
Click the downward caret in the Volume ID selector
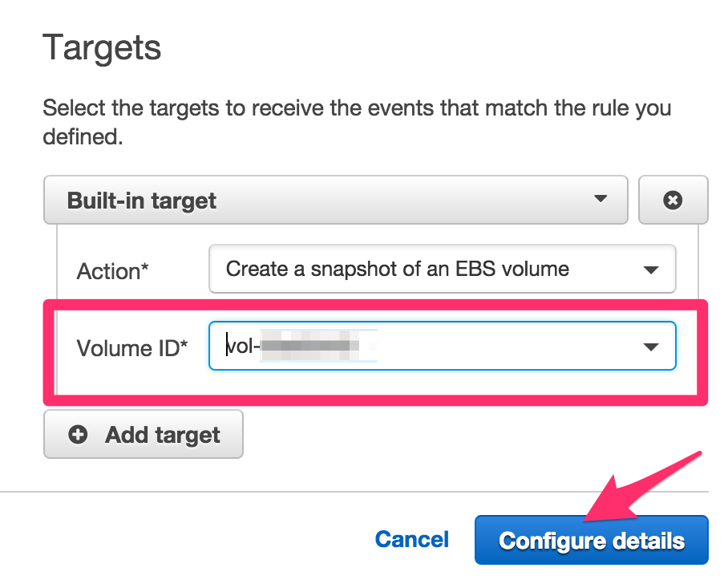(x=651, y=347)
